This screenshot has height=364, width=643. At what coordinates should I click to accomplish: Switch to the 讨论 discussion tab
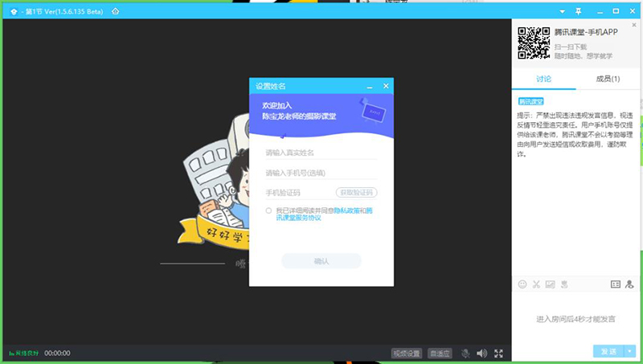point(544,79)
